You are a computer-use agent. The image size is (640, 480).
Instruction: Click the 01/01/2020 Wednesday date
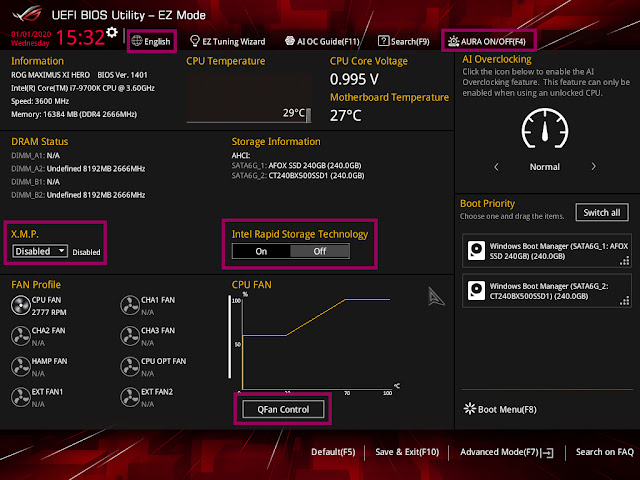coord(31,38)
